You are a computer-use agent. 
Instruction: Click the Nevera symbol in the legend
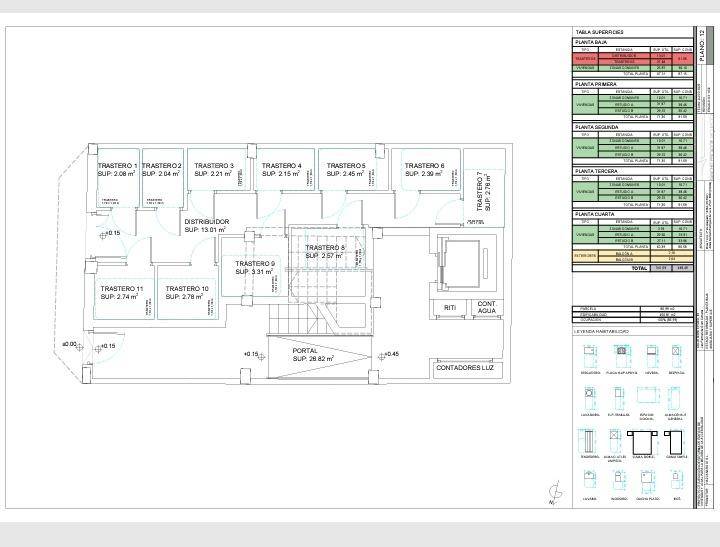[x=650, y=352]
